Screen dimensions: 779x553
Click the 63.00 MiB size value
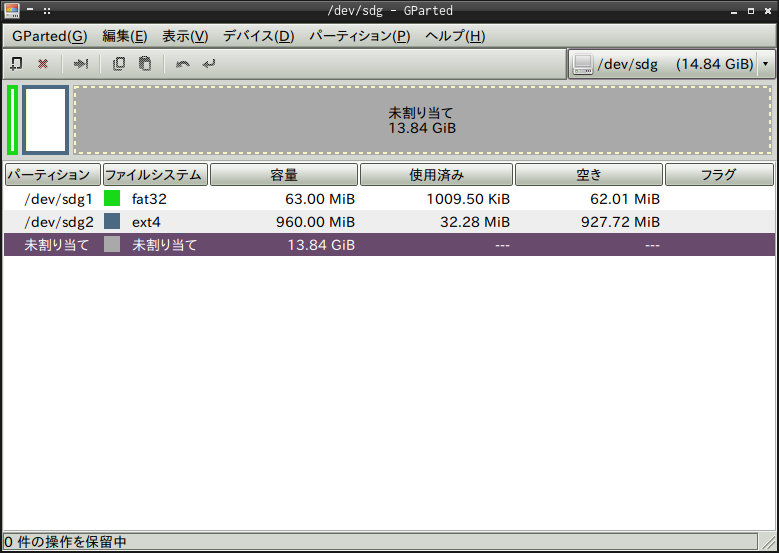320,199
